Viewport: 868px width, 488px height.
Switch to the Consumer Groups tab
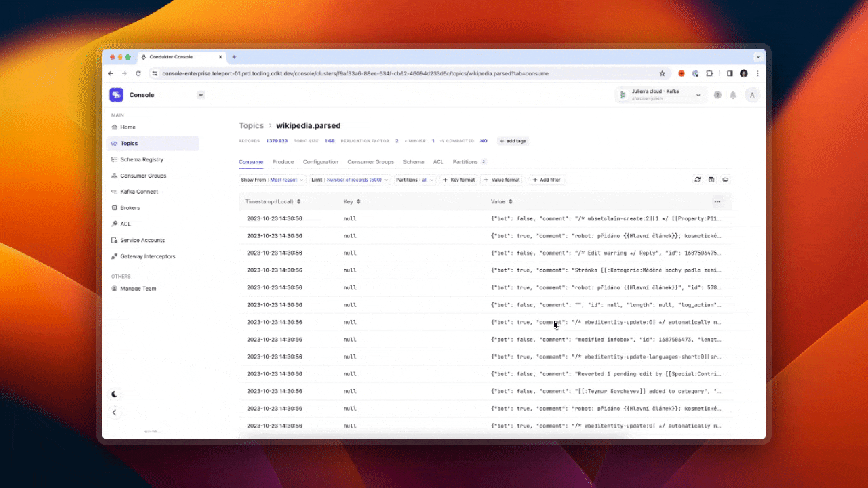(x=371, y=162)
